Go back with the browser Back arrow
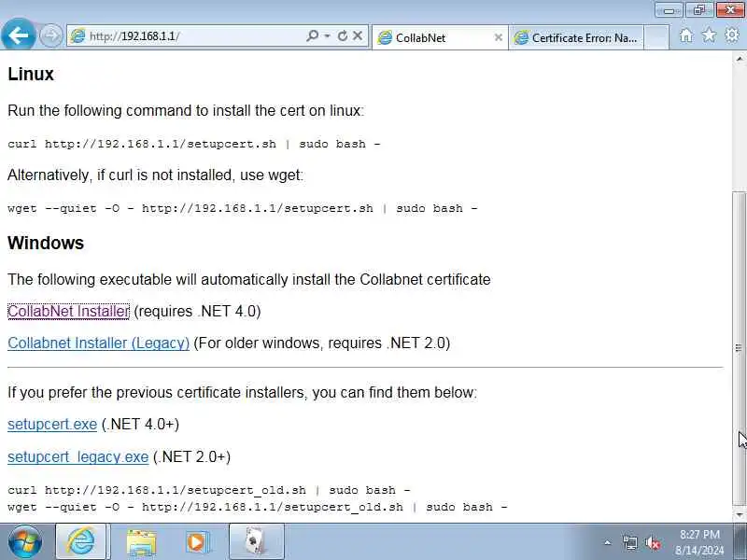 (x=18, y=35)
